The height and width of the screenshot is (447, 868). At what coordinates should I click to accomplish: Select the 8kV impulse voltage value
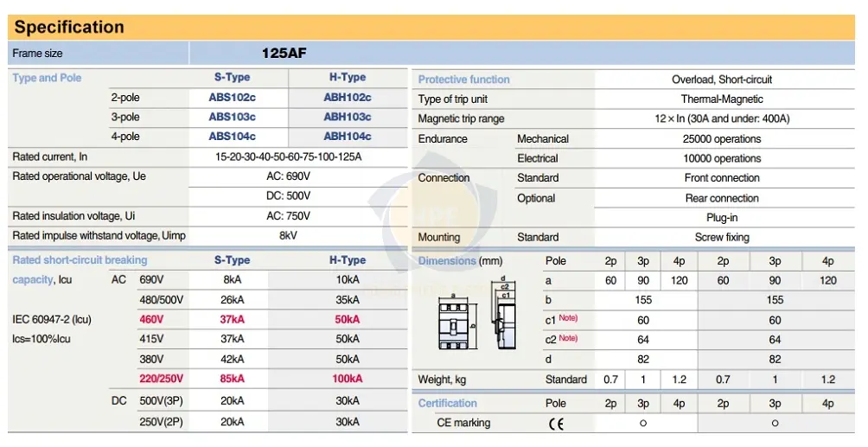(288, 235)
